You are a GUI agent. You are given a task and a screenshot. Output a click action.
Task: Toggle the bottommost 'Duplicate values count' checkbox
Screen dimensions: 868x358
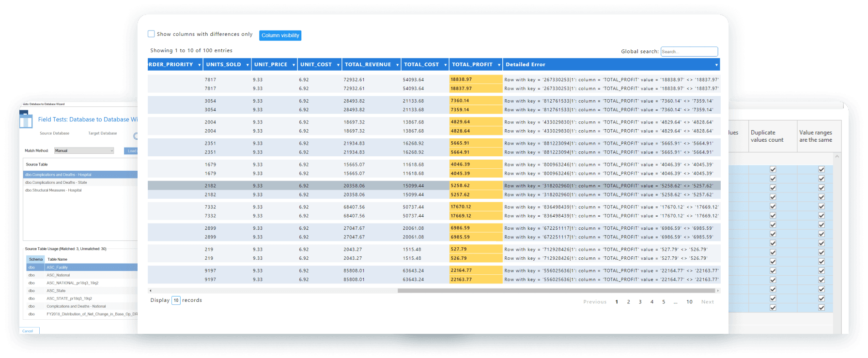(773, 308)
